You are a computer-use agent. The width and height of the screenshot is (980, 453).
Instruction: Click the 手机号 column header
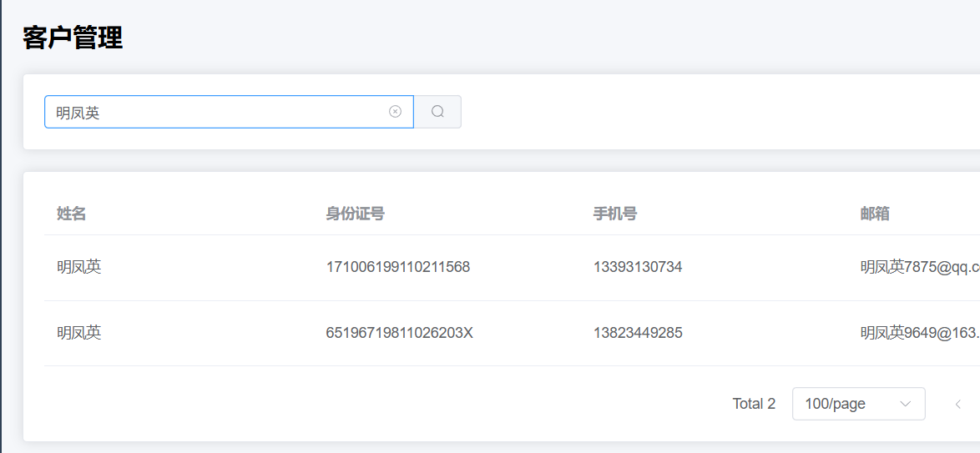tap(615, 214)
